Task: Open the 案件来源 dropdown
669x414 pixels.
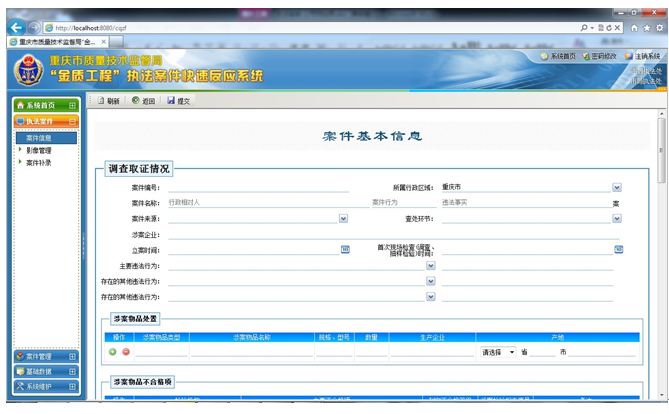Action: [x=343, y=217]
